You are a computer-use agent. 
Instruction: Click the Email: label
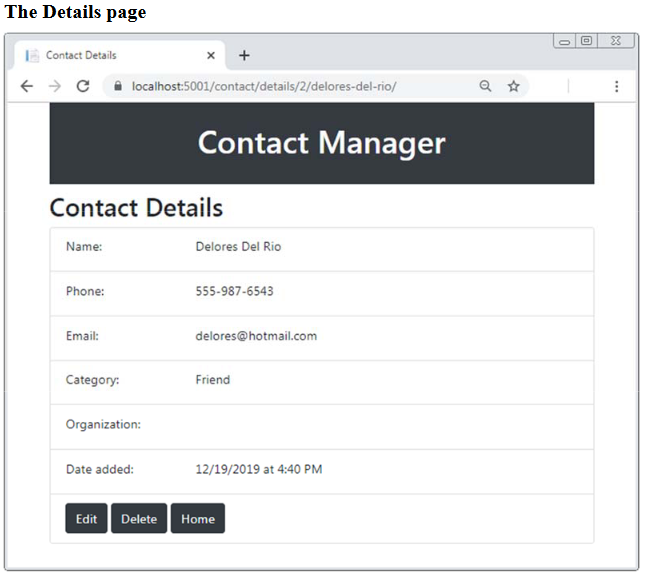coord(82,336)
